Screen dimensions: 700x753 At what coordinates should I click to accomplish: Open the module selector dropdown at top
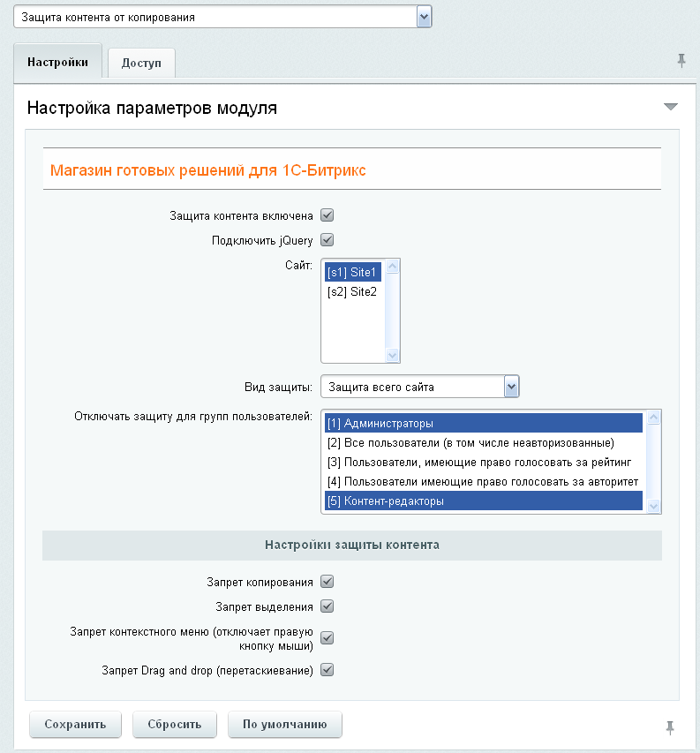pos(424,17)
